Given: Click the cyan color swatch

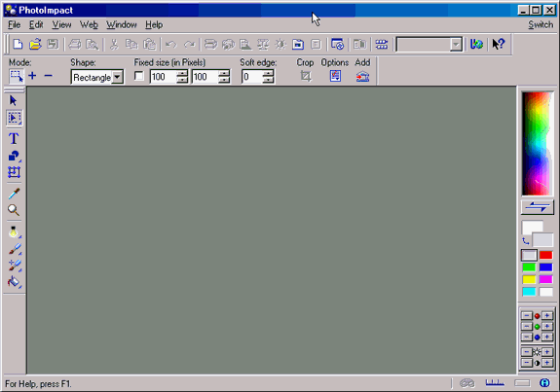Looking at the screenshot, I should (x=529, y=292).
